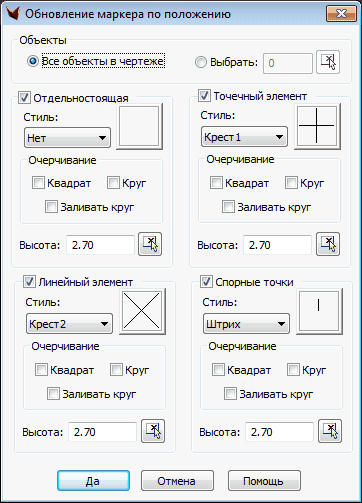Click the Крест2 diagonal-cross style preview
The width and height of the screenshot is (362, 503).
142,311
